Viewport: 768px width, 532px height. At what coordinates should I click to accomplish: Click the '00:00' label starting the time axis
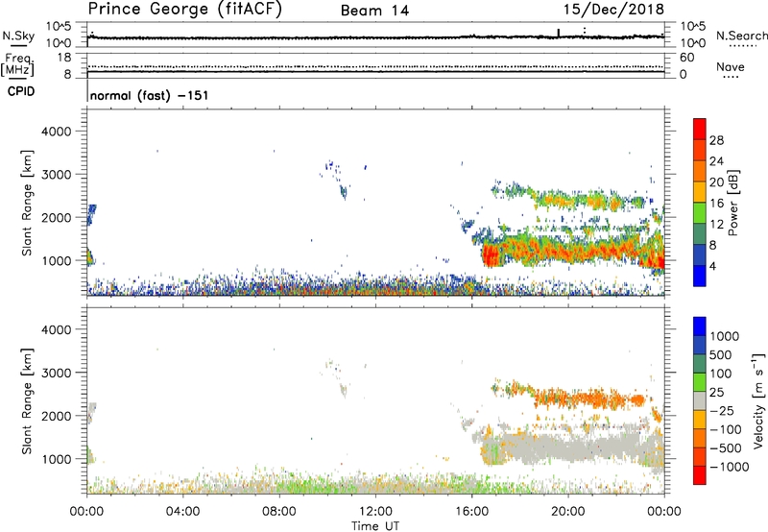[x=86, y=512]
